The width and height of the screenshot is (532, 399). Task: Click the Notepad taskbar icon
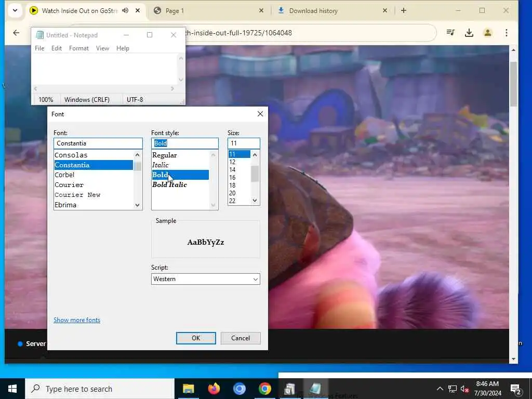[x=315, y=389]
